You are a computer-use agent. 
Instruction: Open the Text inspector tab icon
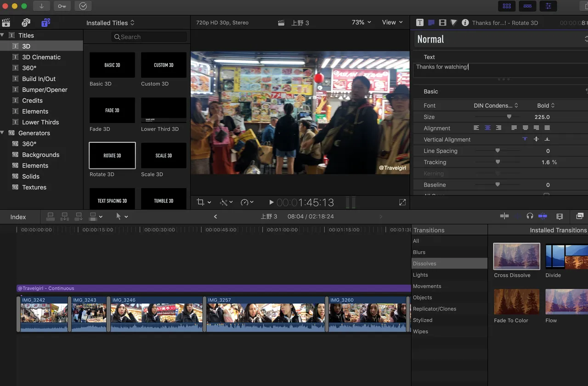coord(419,22)
